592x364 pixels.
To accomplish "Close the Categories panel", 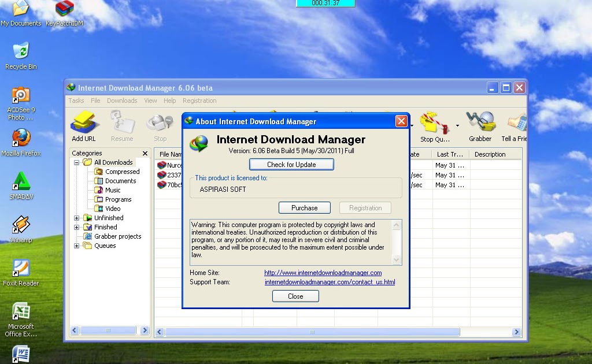I will [x=145, y=153].
